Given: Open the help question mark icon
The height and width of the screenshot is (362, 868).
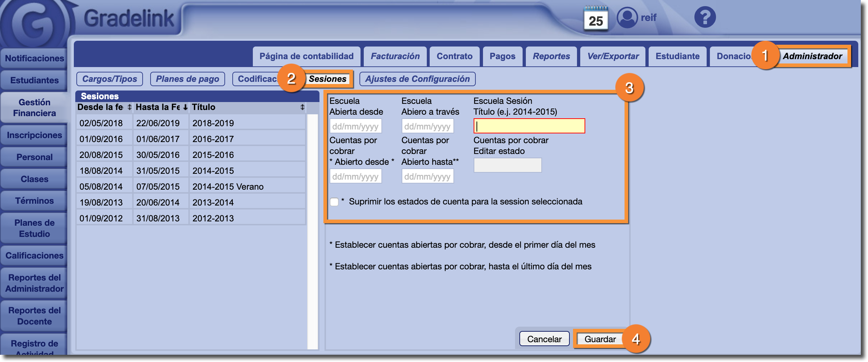Looking at the screenshot, I should click(704, 17).
